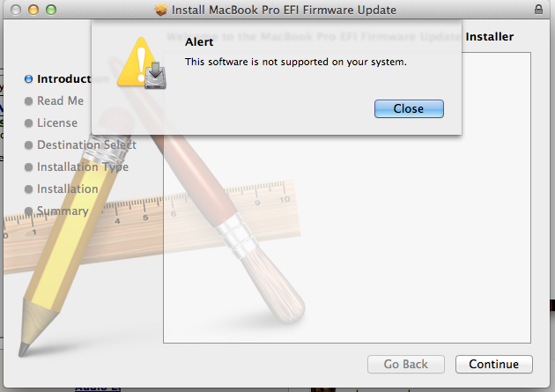Click the hard drive download badge icon

(x=155, y=75)
